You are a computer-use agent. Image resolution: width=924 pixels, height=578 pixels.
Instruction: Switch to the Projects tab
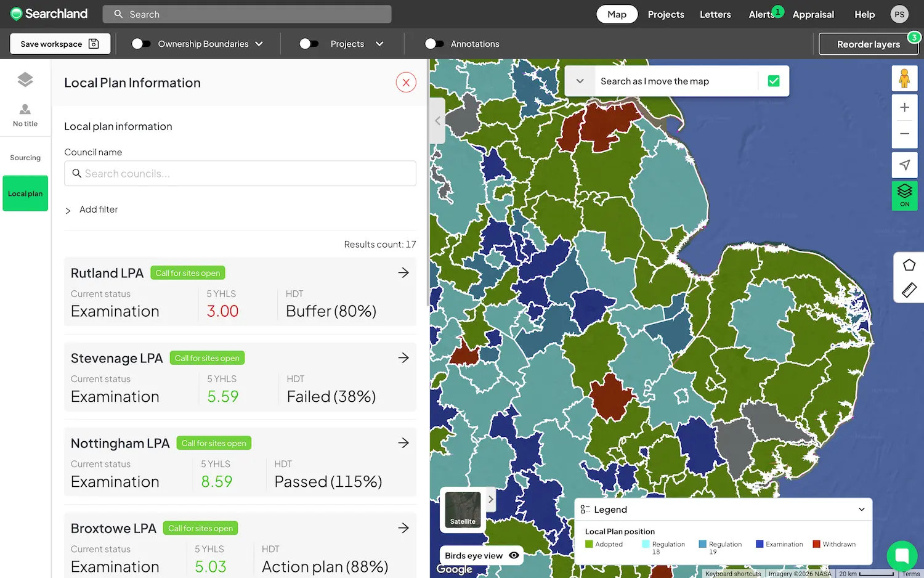(666, 14)
